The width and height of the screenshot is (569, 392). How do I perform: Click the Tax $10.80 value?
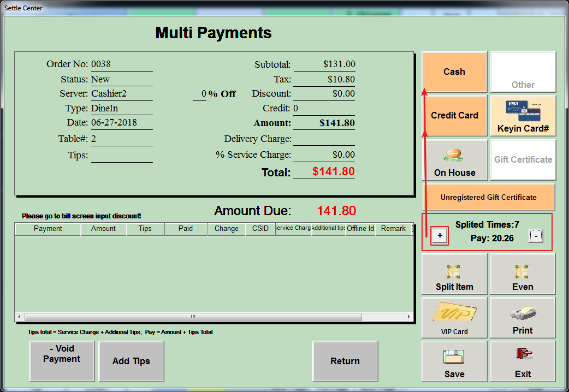(x=341, y=80)
